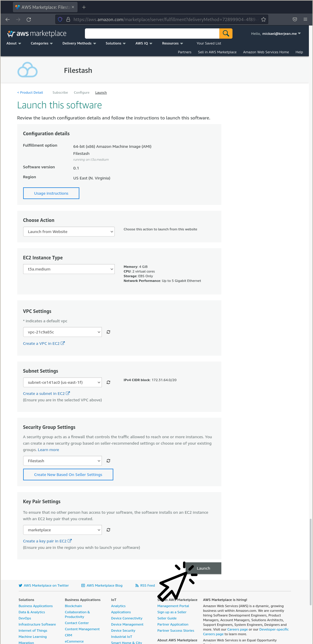Open the Pocket save icon

tap(295, 20)
